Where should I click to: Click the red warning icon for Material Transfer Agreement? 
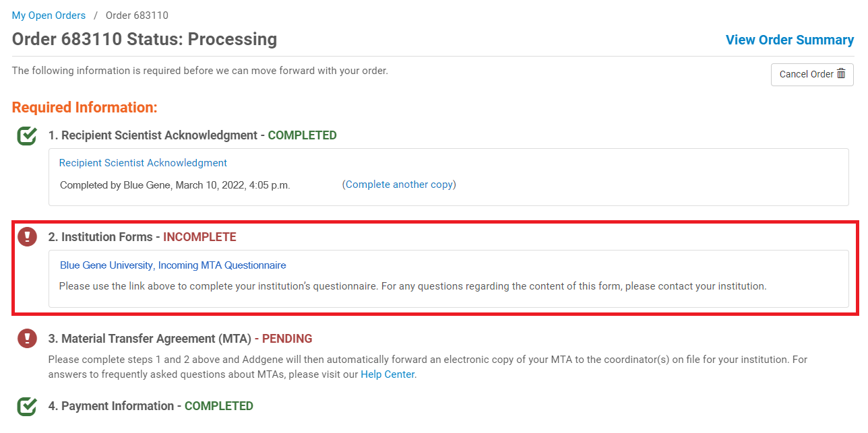tap(27, 339)
